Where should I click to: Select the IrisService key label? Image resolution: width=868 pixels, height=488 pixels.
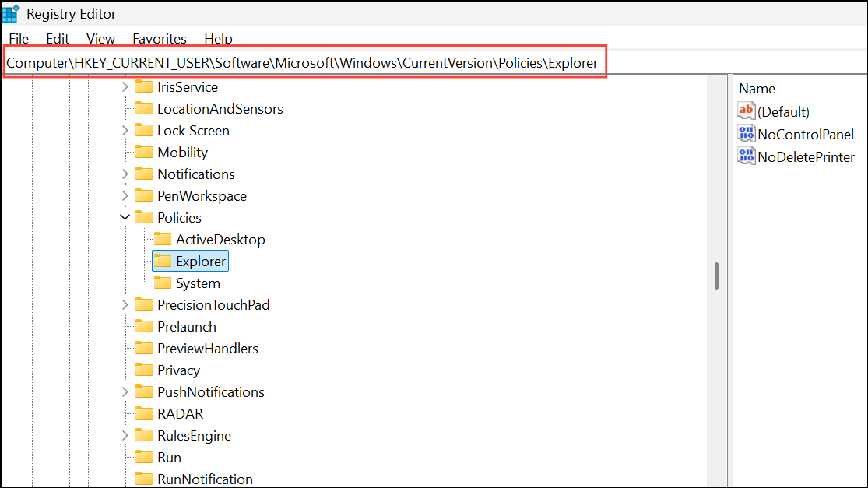pos(188,87)
